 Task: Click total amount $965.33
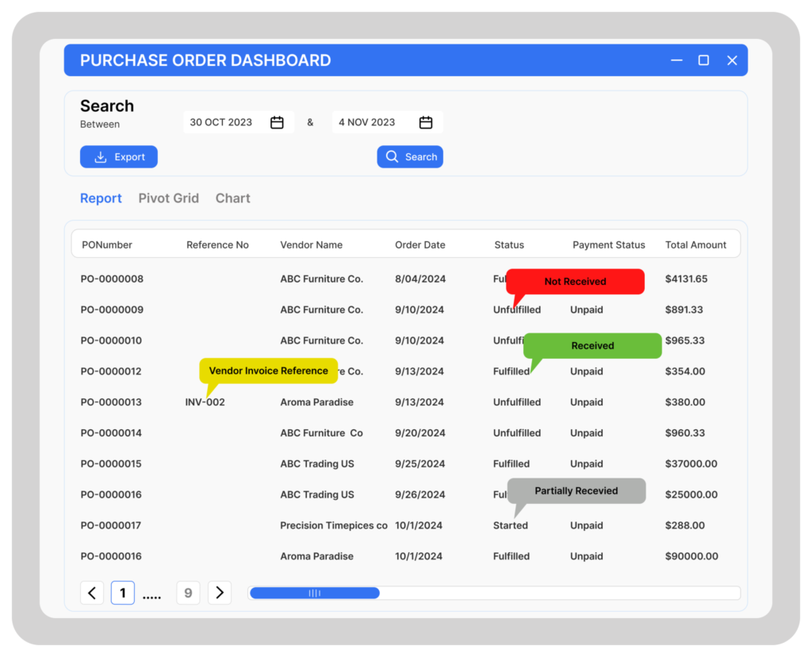pos(684,340)
